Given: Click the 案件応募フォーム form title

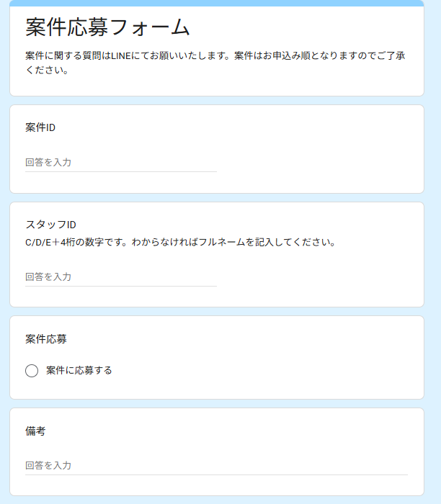Looking at the screenshot, I should click(107, 27).
